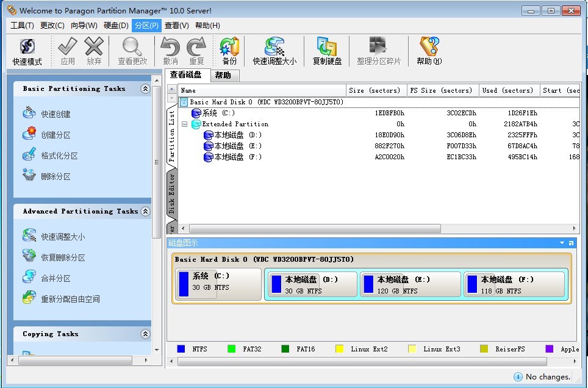Select 格式化分区 format partition task
Image resolution: width=588 pixels, height=388 pixels.
59,156
